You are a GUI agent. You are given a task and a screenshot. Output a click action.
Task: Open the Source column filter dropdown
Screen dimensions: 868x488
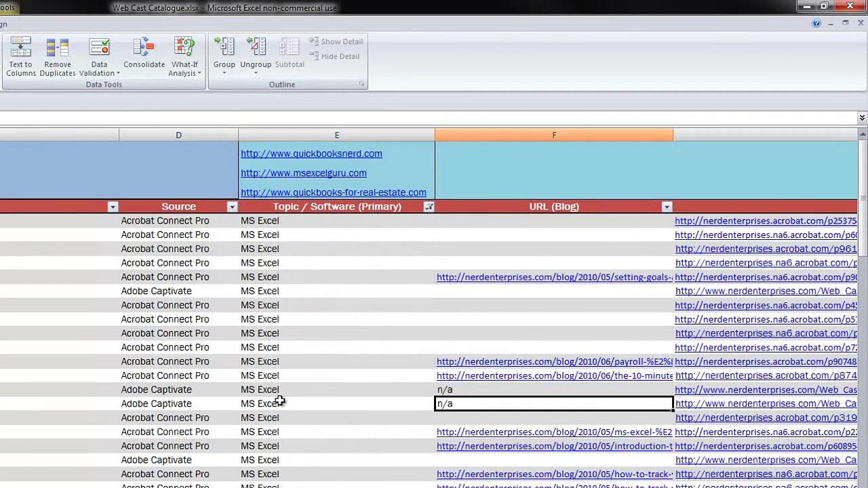[x=232, y=207]
